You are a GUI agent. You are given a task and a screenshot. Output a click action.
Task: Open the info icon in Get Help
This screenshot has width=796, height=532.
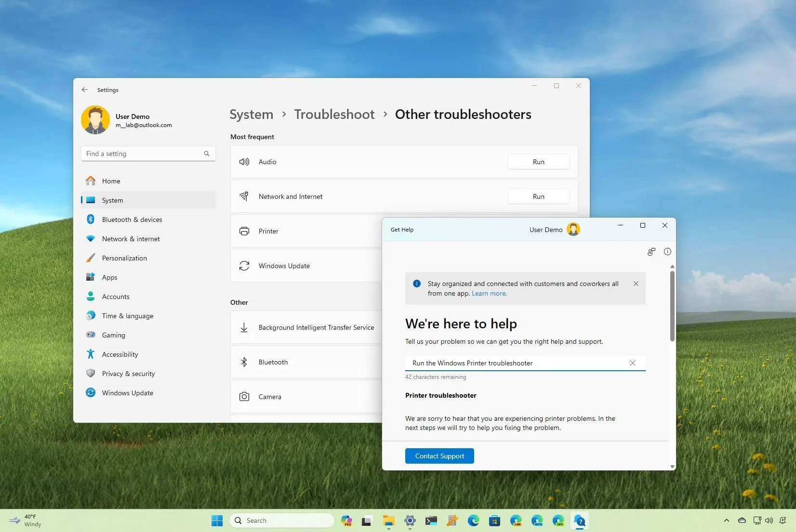pos(667,251)
